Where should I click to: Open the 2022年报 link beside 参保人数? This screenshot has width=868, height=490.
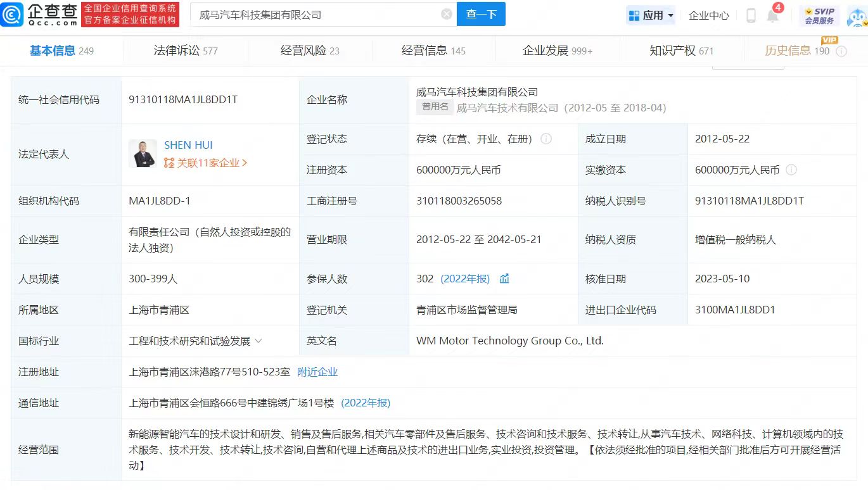[465, 279]
